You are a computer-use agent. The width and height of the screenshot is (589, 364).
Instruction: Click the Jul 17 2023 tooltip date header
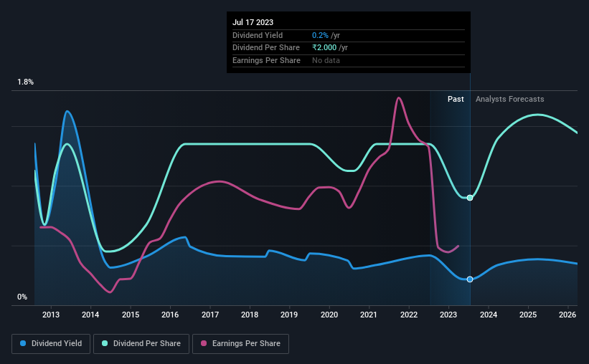253,22
